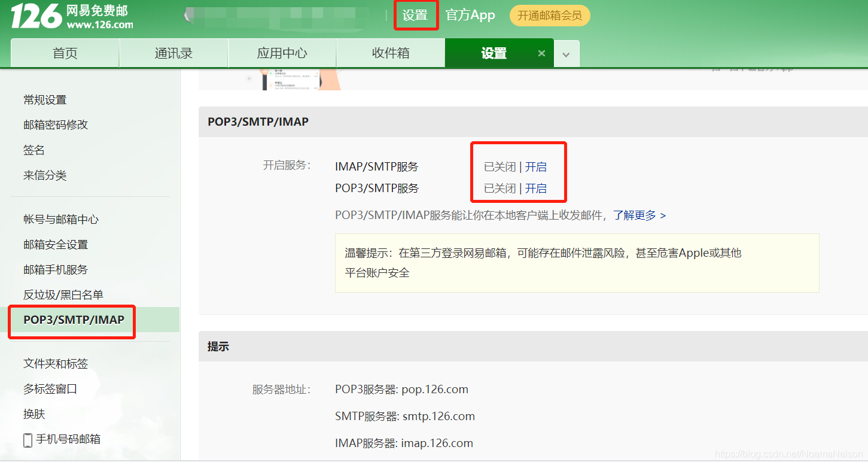Click the 温馨提示 warning box
The height and width of the screenshot is (465, 868).
coord(577,263)
